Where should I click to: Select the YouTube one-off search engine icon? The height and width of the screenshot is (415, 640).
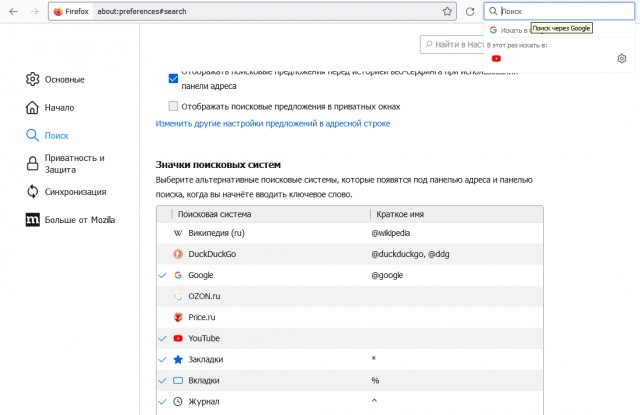point(496,59)
